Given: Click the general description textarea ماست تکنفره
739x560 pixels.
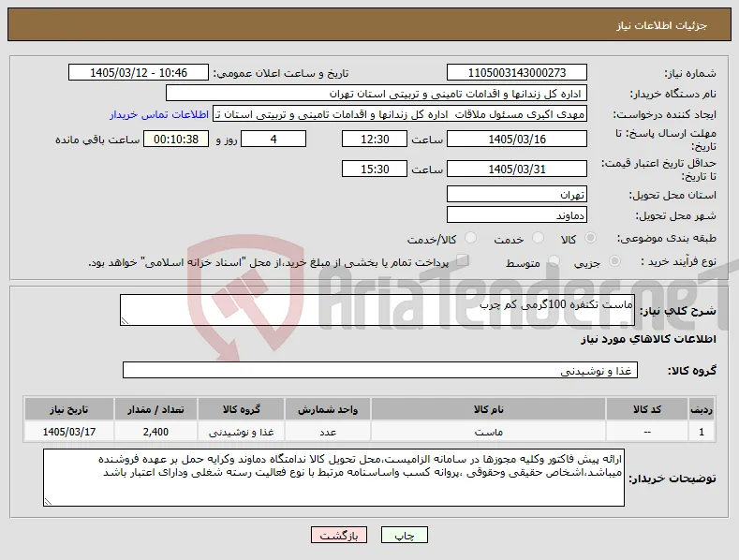Looking at the screenshot, I should point(377,310).
